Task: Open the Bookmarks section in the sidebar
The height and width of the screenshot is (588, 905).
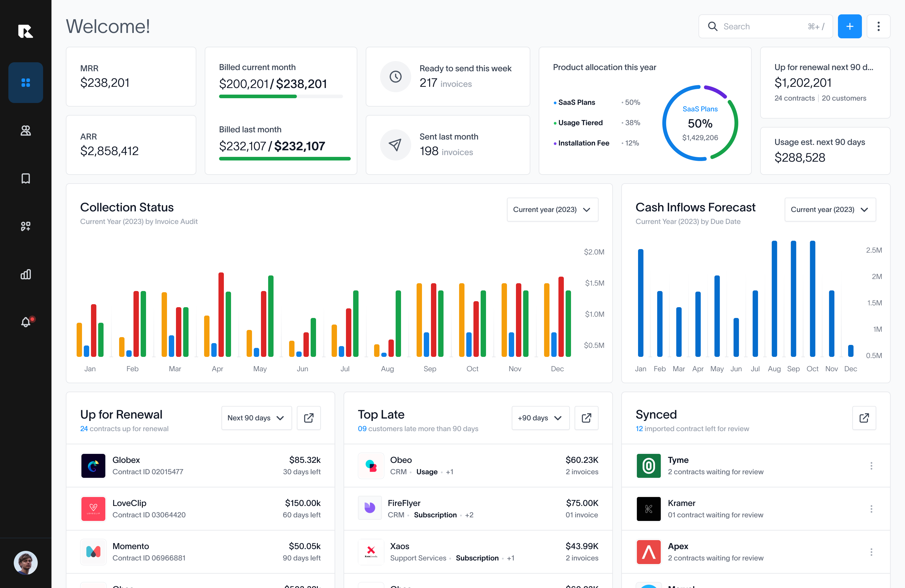Action: click(x=25, y=178)
